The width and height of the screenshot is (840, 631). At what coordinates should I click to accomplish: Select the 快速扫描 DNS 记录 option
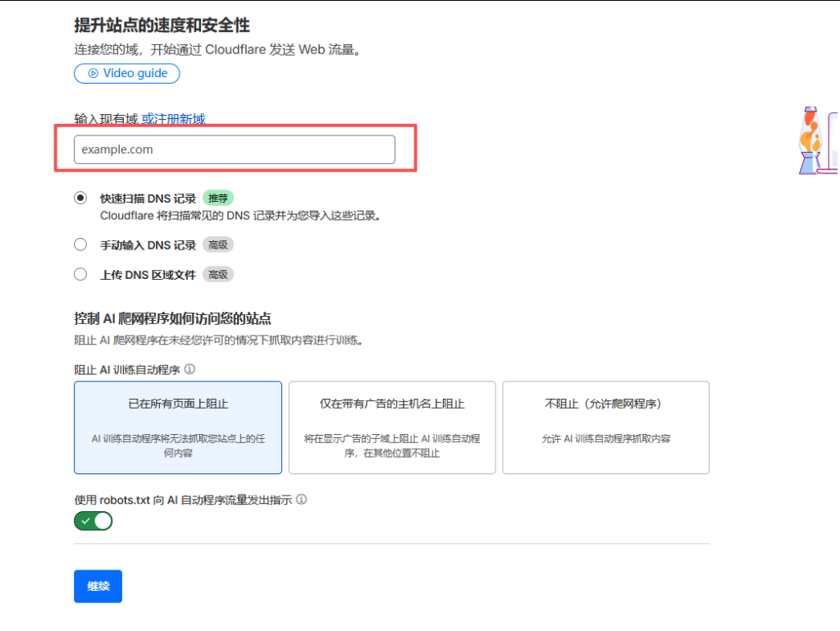[80, 198]
